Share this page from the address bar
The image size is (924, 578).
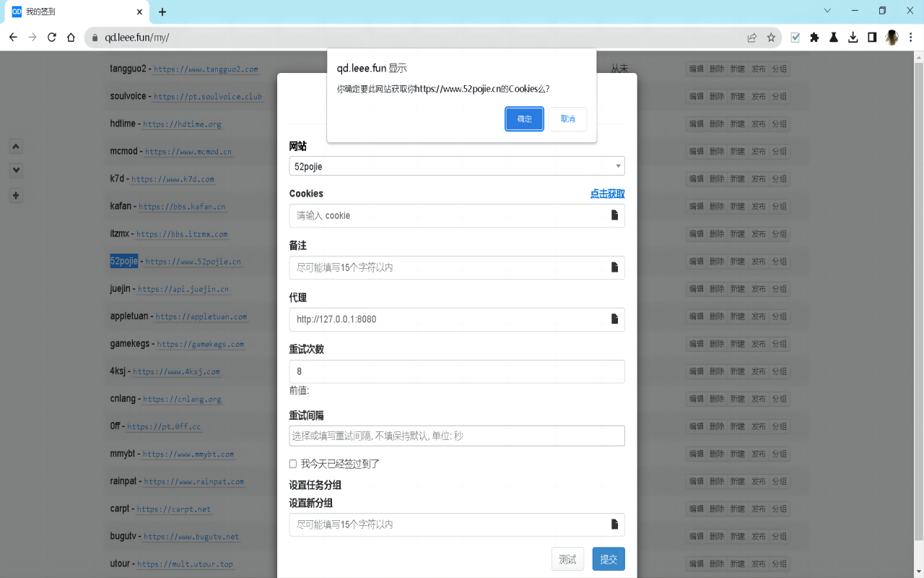tap(752, 38)
